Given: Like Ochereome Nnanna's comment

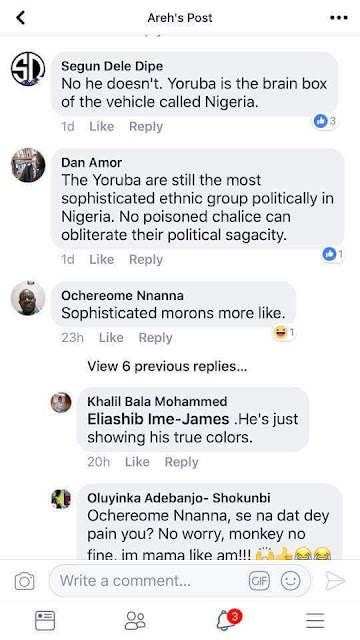Looking at the screenshot, I should (111, 338).
